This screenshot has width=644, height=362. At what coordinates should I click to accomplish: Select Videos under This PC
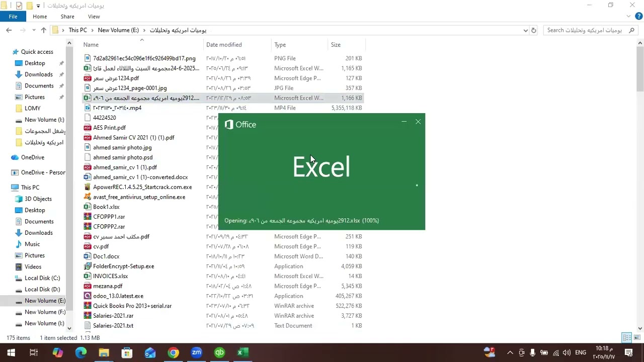33,266
